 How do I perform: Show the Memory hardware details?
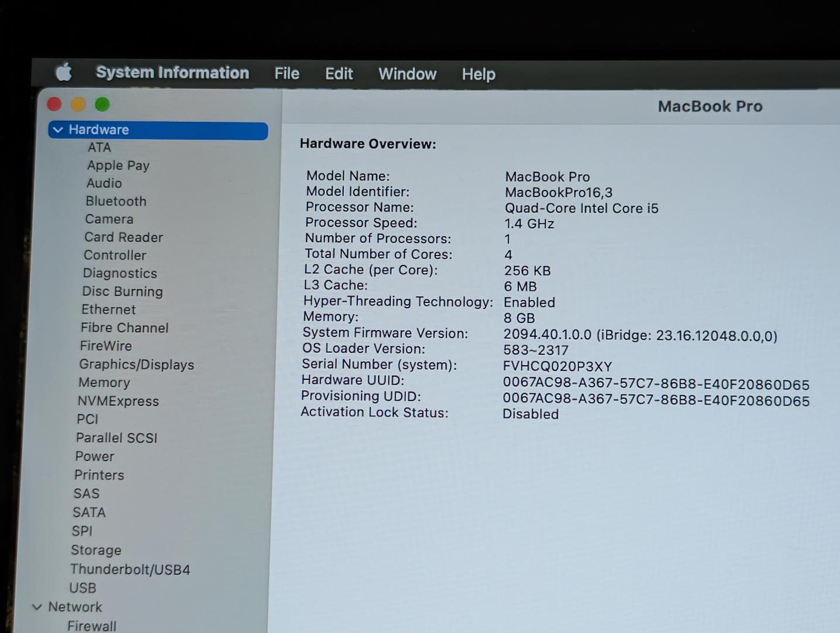(104, 383)
